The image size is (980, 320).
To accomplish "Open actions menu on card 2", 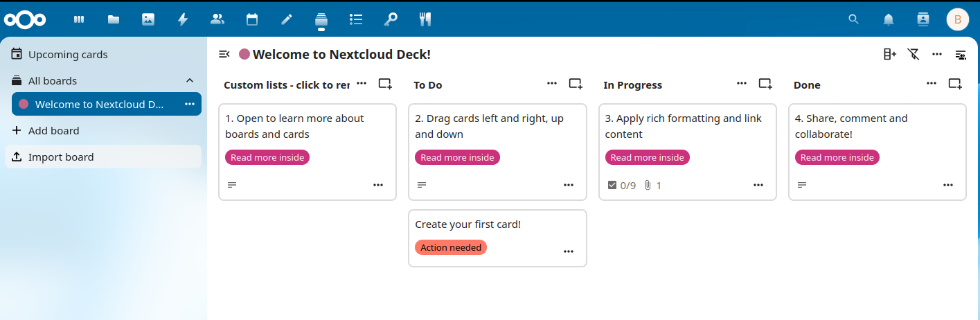I will (569, 185).
